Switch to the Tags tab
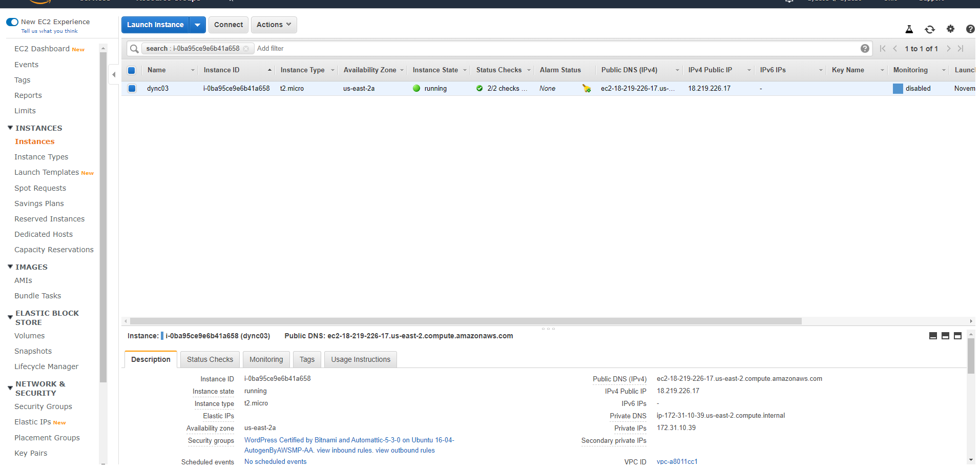 [307, 359]
